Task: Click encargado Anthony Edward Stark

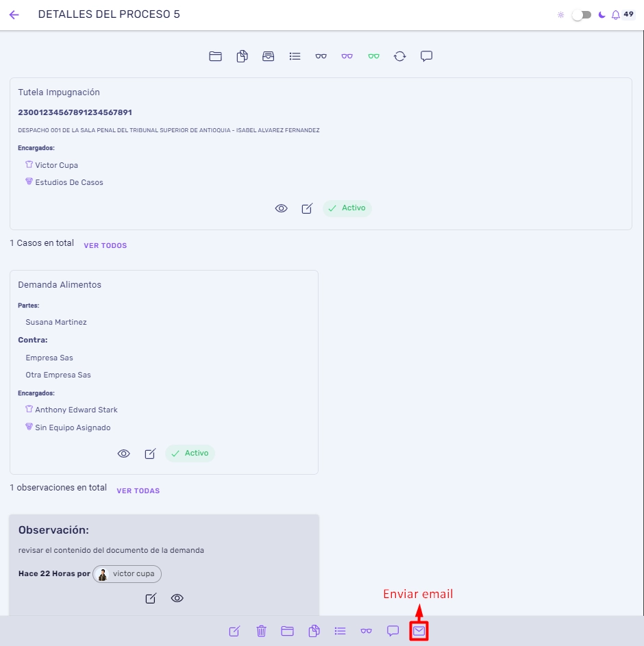Action: pos(76,410)
